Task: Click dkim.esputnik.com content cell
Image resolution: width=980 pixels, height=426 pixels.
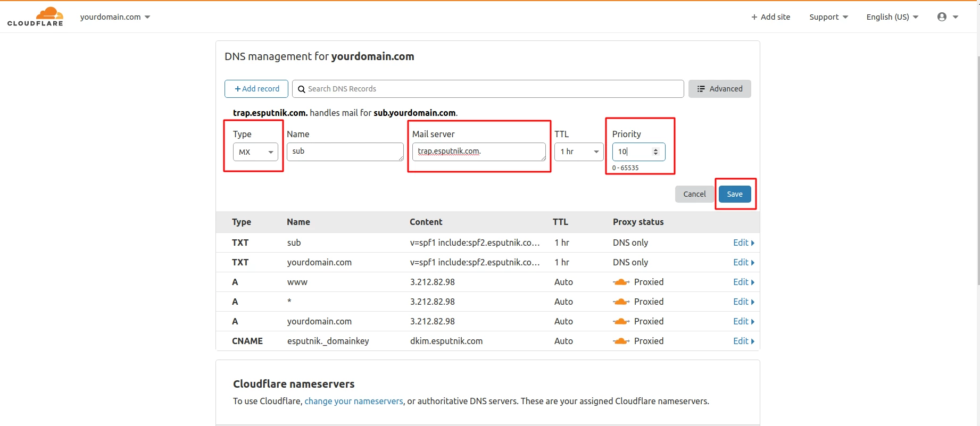Action: tap(446, 341)
